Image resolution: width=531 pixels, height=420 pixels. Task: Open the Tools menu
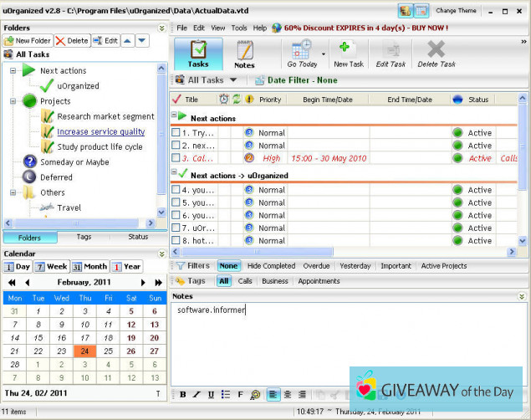point(239,28)
